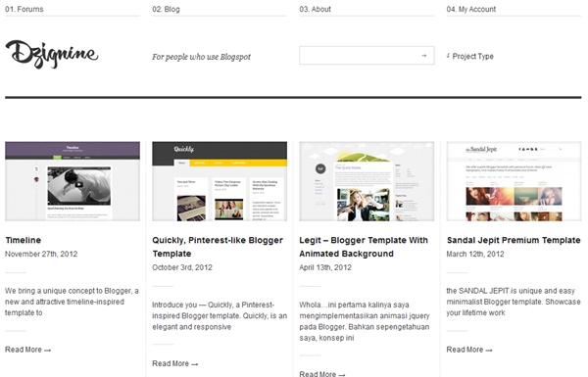Click Read More under Quickly post
The height and width of the screenshot is (377, 588).
point(174,363)
